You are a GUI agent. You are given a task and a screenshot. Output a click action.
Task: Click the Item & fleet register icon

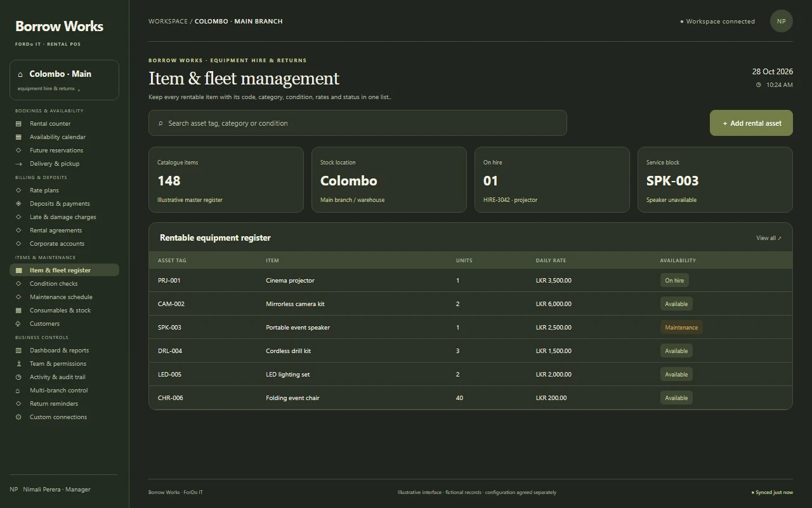18,271
